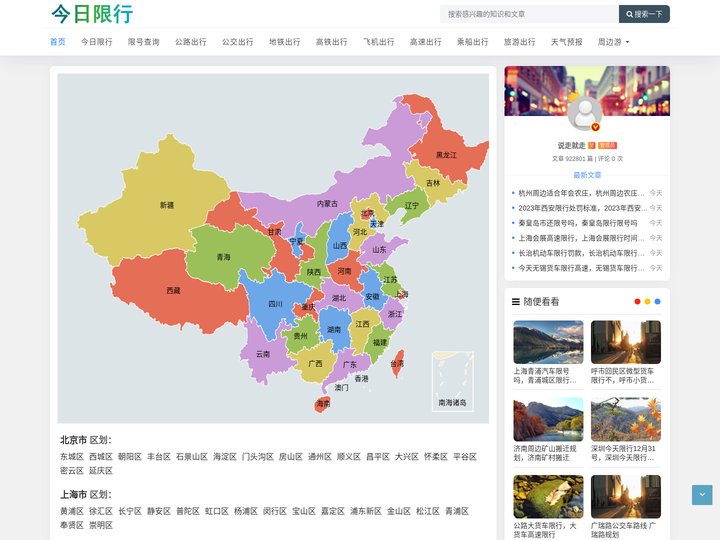Open the 呼市回民区微型货车 thumbnail
Screen dimensions: 720x540
click(x=626, y=342)
